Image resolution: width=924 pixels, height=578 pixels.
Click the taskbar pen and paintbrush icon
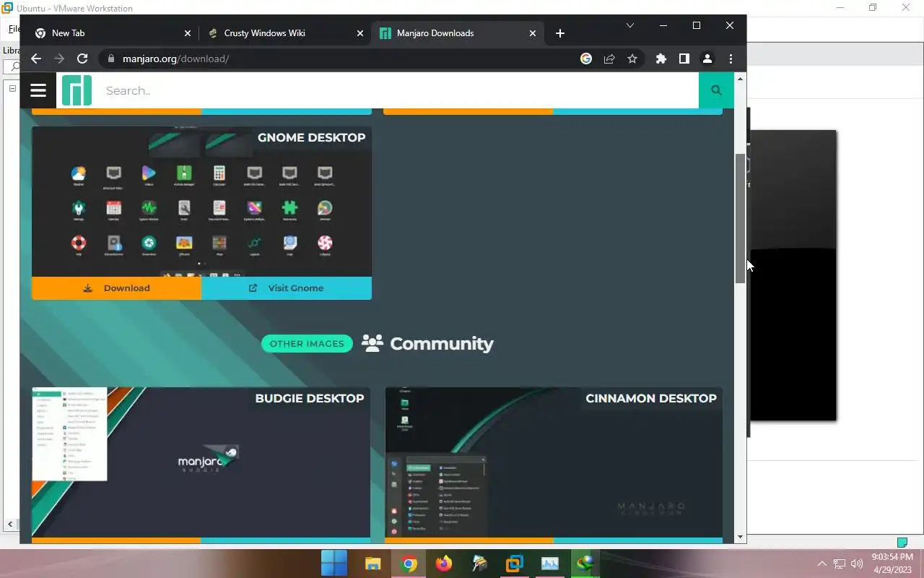479,563
